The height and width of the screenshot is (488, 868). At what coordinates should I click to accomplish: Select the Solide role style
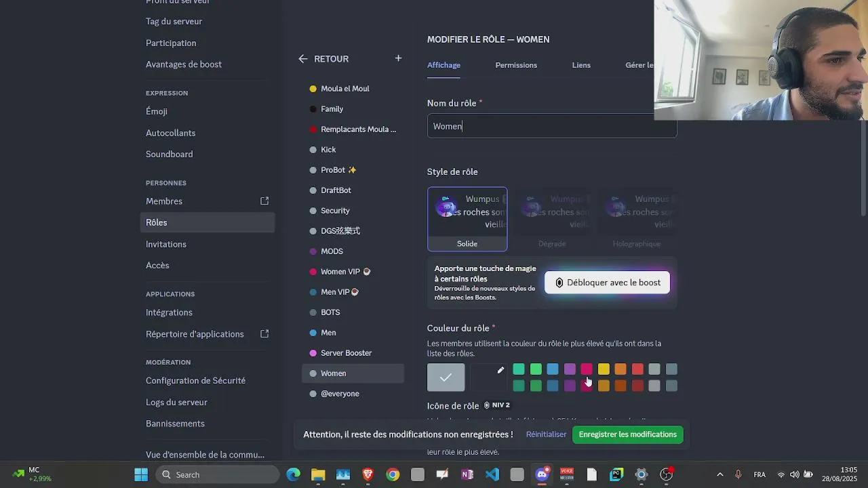tap(467, 219)
